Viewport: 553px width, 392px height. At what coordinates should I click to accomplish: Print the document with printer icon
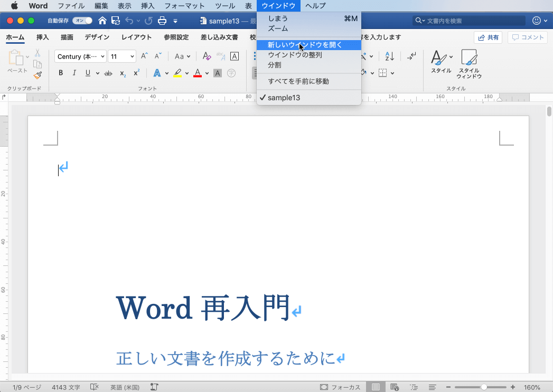coord(162,21)
